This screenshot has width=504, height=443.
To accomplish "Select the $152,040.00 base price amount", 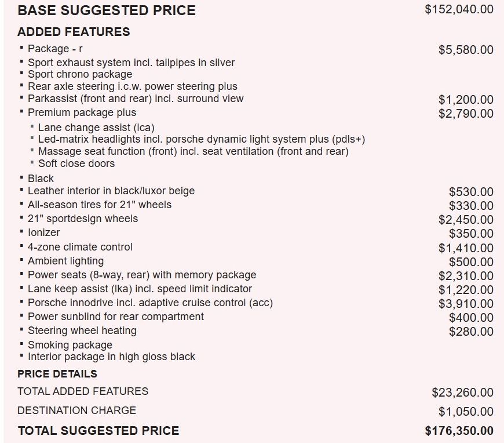I will coord(459,9).
